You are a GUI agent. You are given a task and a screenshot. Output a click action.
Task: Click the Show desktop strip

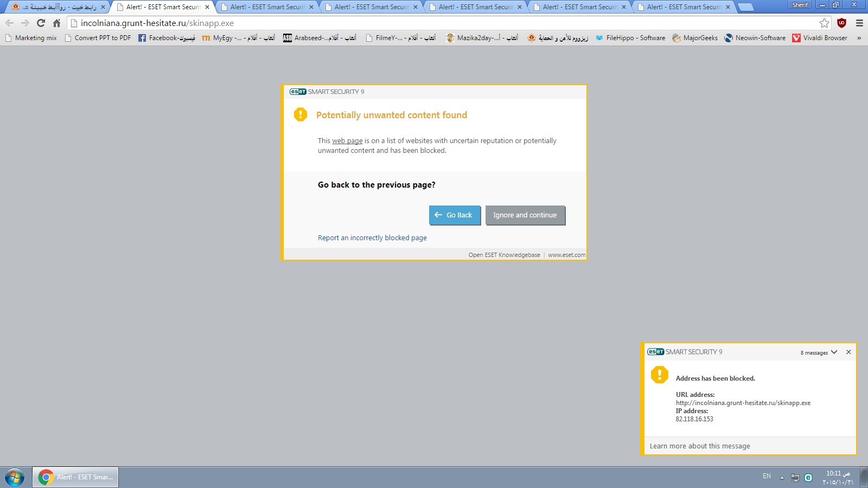click(864, 478)
